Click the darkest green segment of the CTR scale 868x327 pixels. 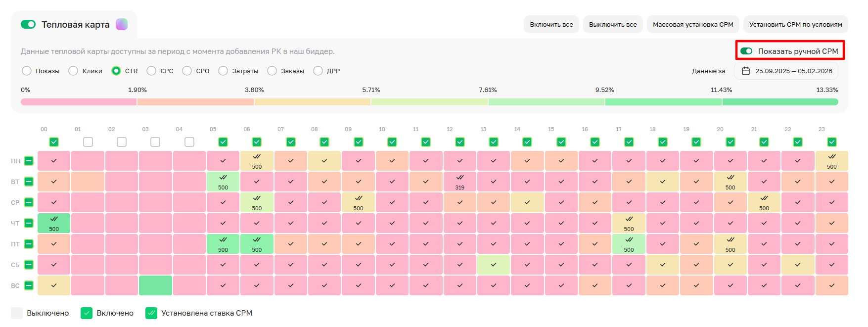780,102
